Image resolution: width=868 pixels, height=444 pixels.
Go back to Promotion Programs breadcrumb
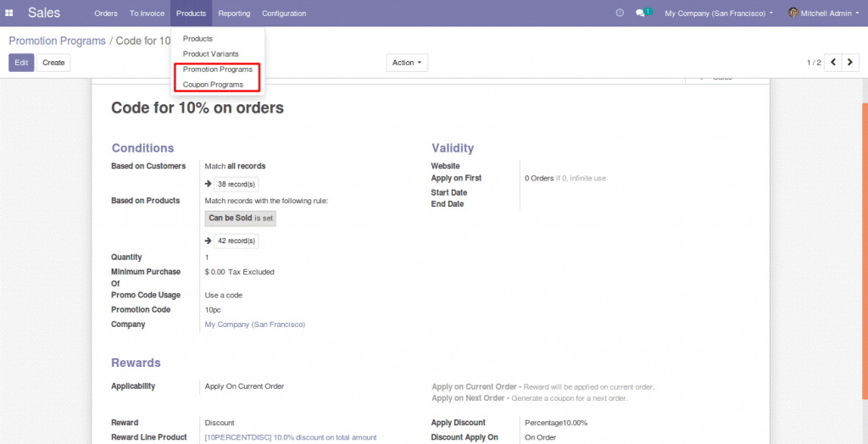coord(57,41)
